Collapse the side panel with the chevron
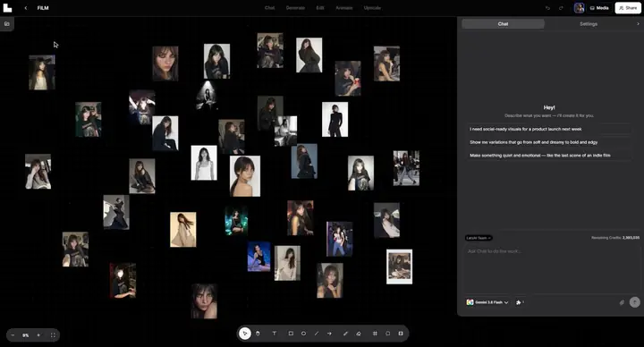Viewport: 644px width, 347px height. click(x=638, y=24)
